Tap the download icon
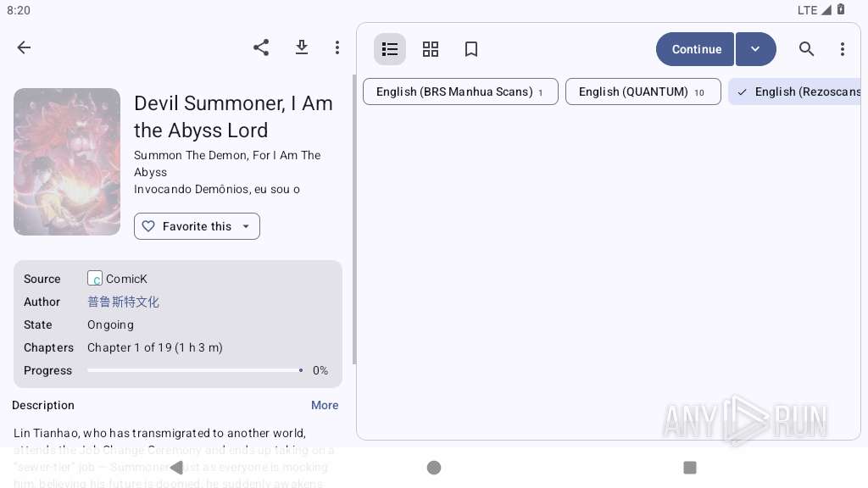 [302, 47]
